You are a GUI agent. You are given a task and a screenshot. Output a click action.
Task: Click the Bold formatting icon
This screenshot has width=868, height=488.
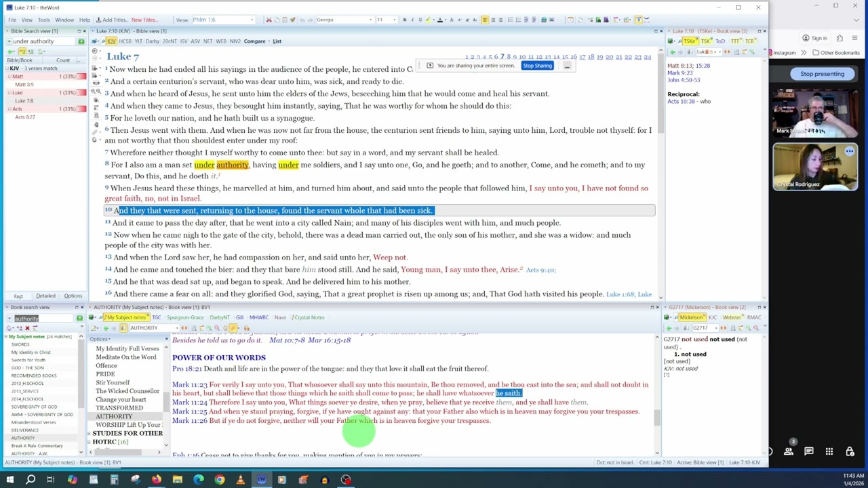(x=405, y=20)
